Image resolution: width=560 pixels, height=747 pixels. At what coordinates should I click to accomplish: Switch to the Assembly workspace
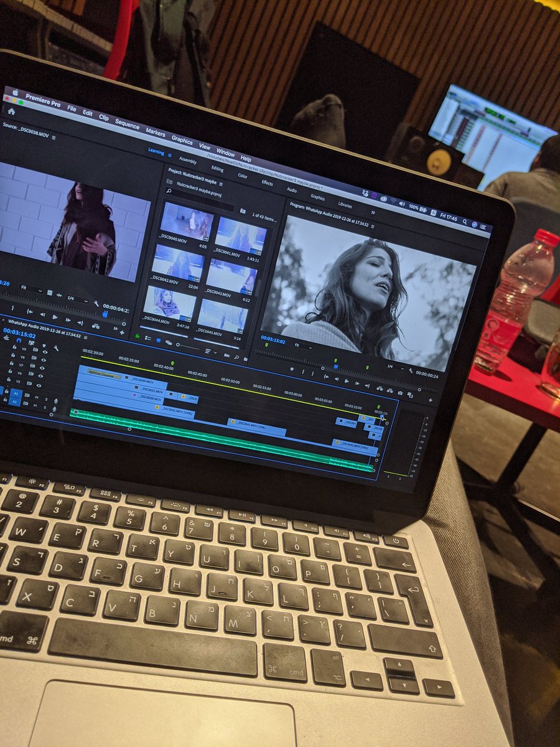tap(187, 160)
